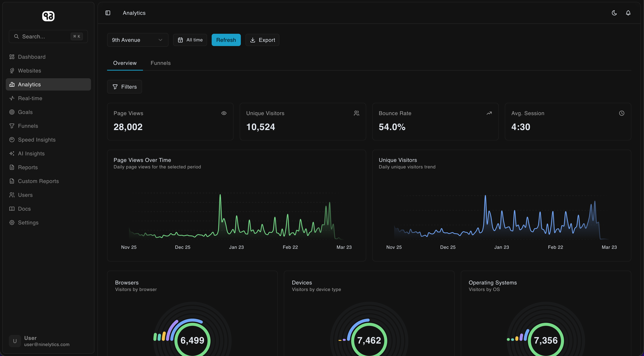
Task: Collapse sidebar using panel toggle icon
Action: click(108, 13)
